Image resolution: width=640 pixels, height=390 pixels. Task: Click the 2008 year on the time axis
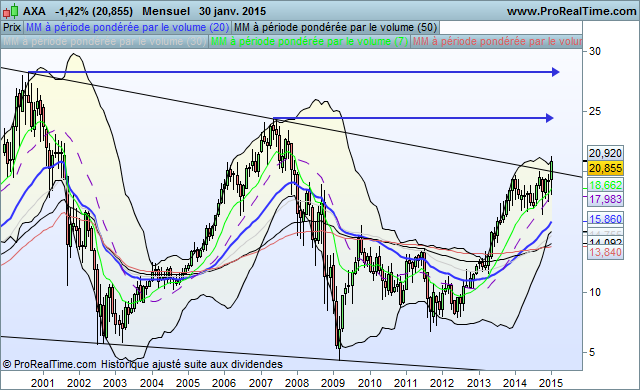pos(297,383)
